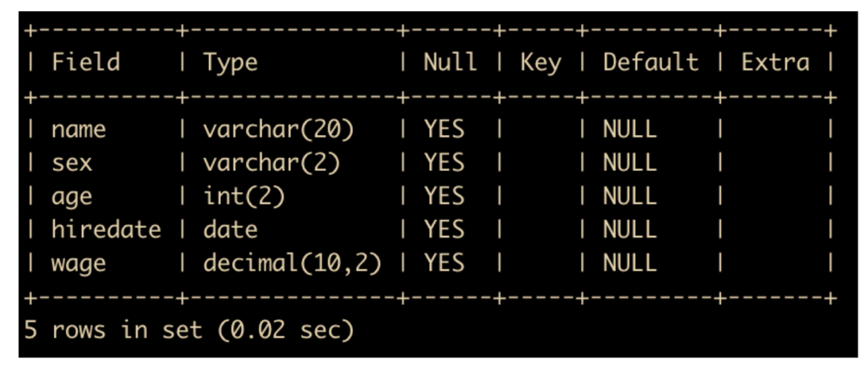
Task: Click the '5 rows in set' text
Action: pos(113,331)
